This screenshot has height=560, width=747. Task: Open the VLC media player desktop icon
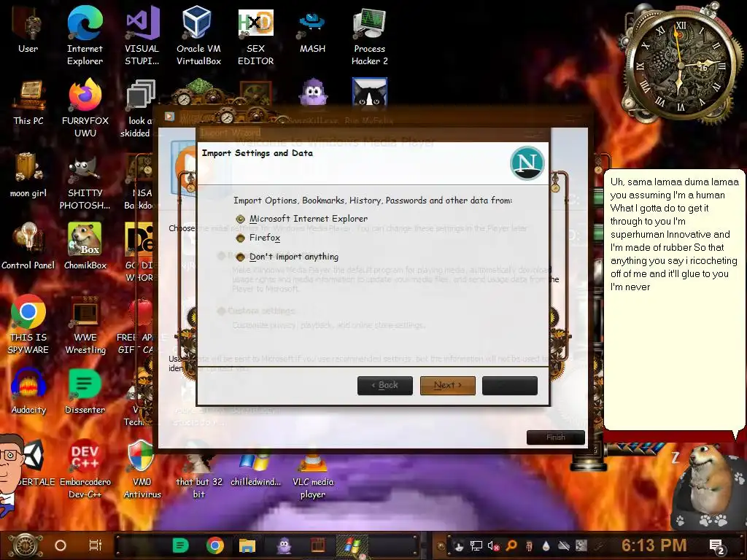point(312,476)
